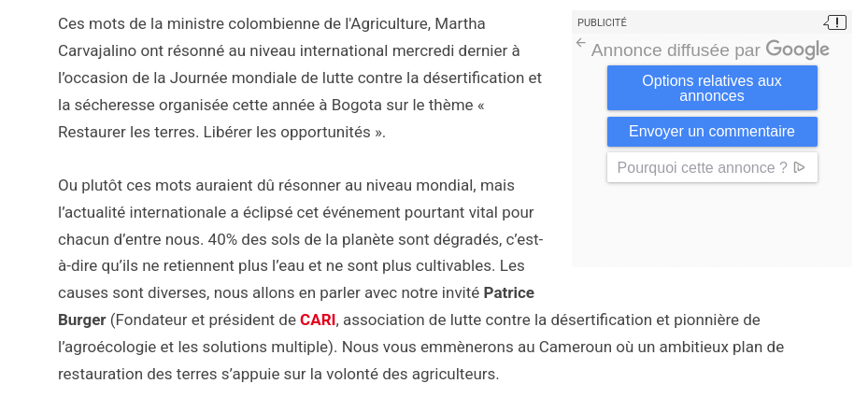This screenshot has height=398, width=868.
Task: Open "Options relatives aux annonces"
Action: pyautogui.click(x=712, y=88)
